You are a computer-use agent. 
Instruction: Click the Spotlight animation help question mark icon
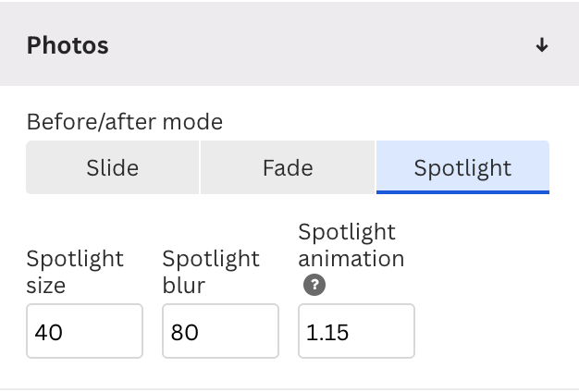tap(314, 285)
